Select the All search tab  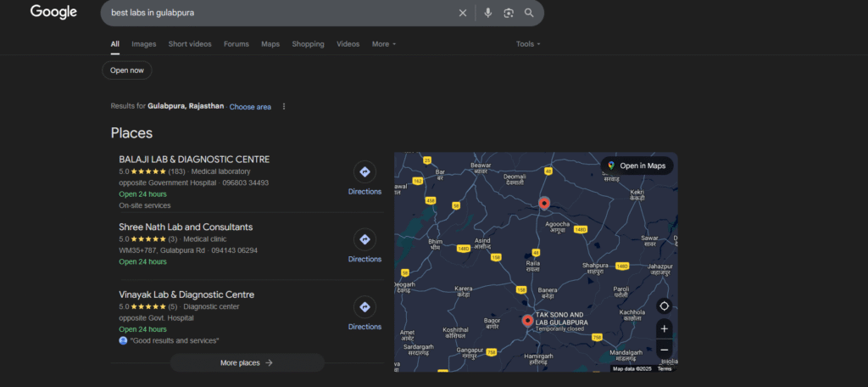pyautogui.click(x=114, y=44)
